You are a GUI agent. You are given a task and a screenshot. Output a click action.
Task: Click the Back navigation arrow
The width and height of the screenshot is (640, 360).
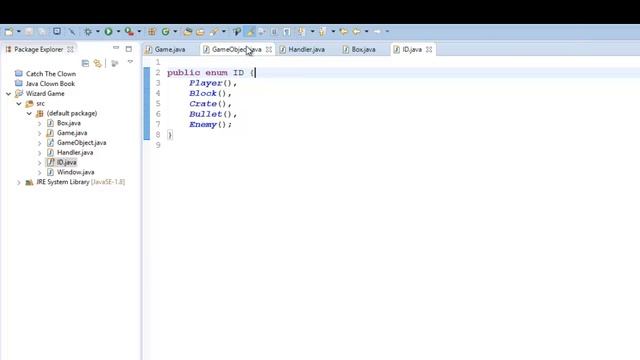coord(356,31)
